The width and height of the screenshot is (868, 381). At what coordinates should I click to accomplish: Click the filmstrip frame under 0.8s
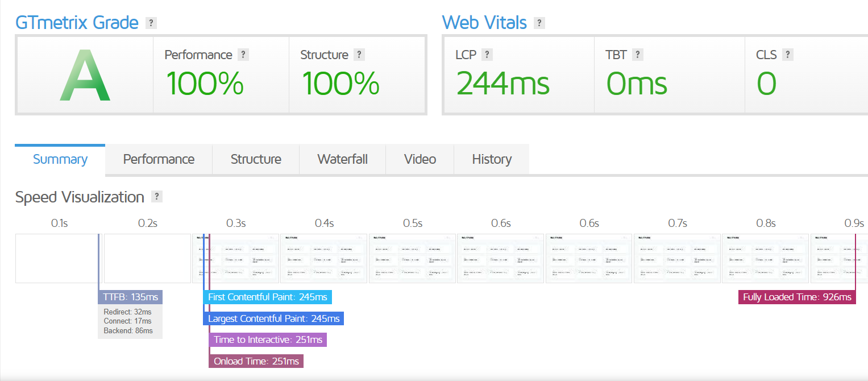click(x=765, y=258)
